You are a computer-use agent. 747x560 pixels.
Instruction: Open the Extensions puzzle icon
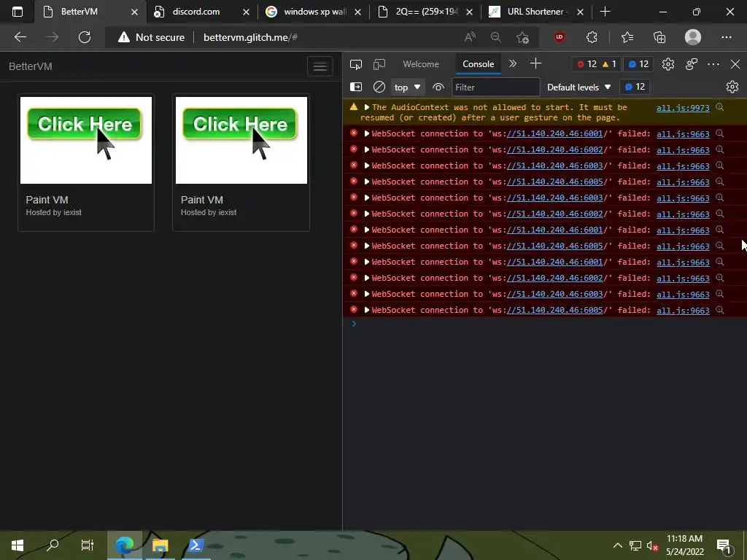click(x=592, y=37)
